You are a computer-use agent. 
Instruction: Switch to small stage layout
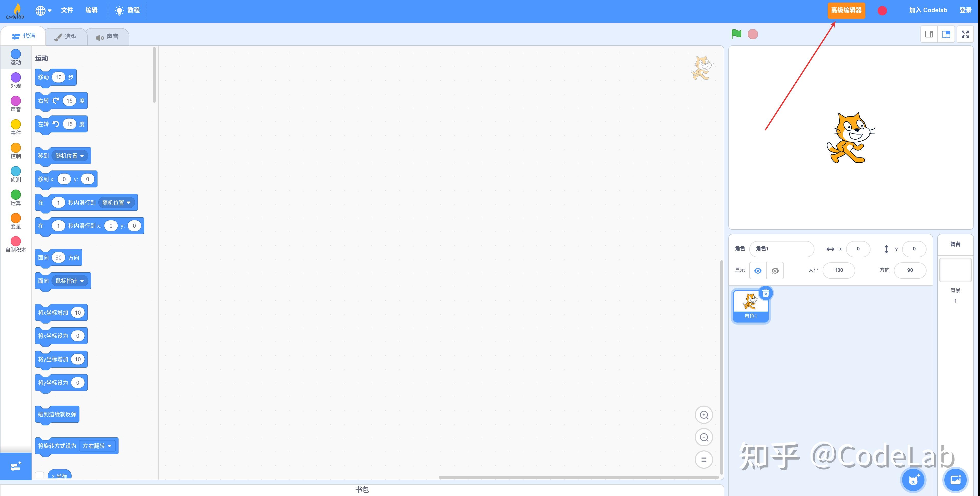(x=929, y=34)
